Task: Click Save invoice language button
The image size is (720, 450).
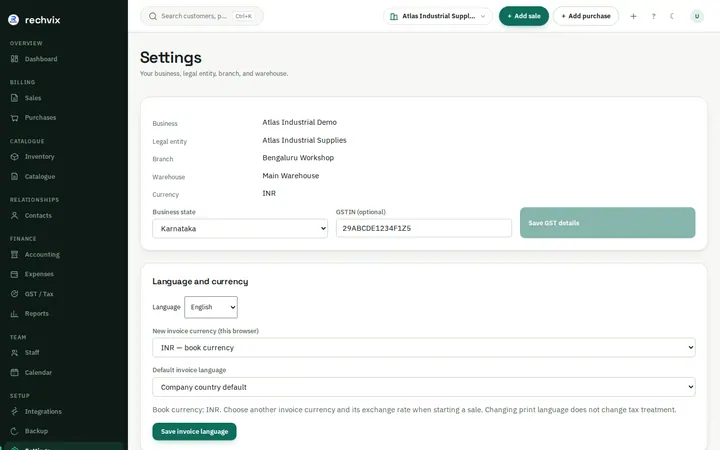Action: click(194, 432)
